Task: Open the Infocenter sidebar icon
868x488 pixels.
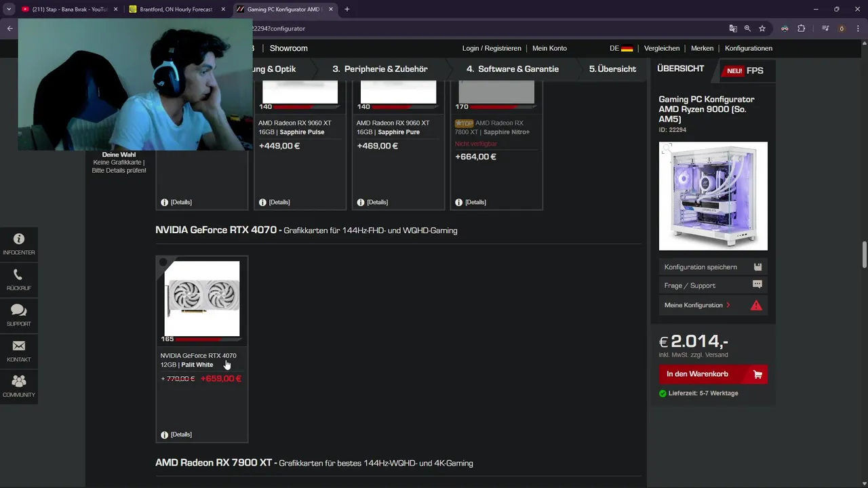Action: (19, 239)
